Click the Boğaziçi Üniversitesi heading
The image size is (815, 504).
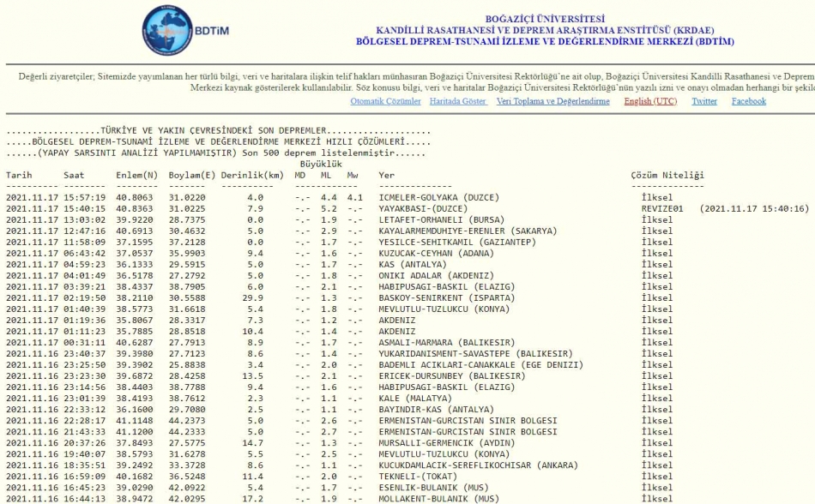click(546, 19)
